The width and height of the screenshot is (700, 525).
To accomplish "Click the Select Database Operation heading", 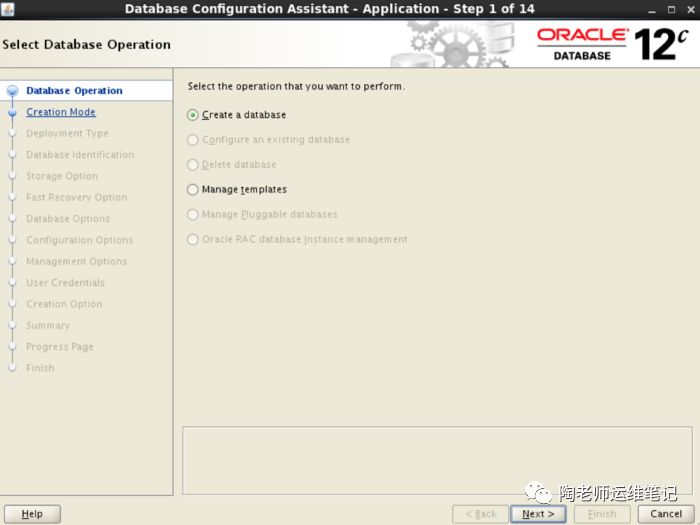I will (x=87, y=45).
